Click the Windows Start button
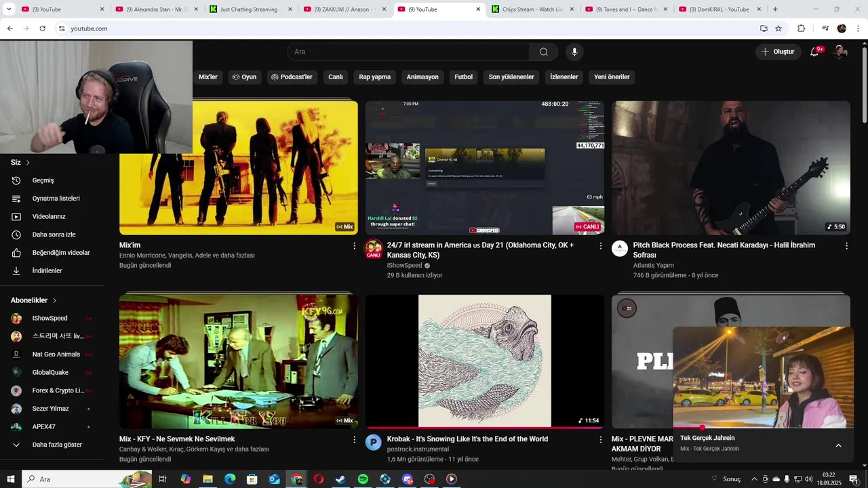The width and height of the screenshot is (868, 488). pyautogui.click(x=11, y=479)
